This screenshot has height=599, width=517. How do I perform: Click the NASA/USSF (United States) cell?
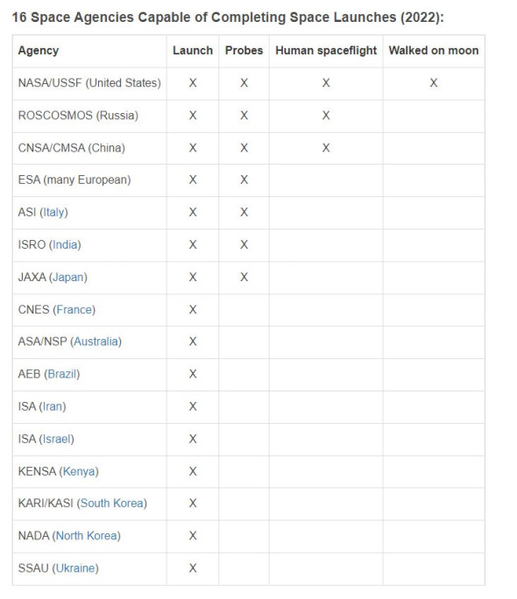pyautogui.click(x=89, y=83)
